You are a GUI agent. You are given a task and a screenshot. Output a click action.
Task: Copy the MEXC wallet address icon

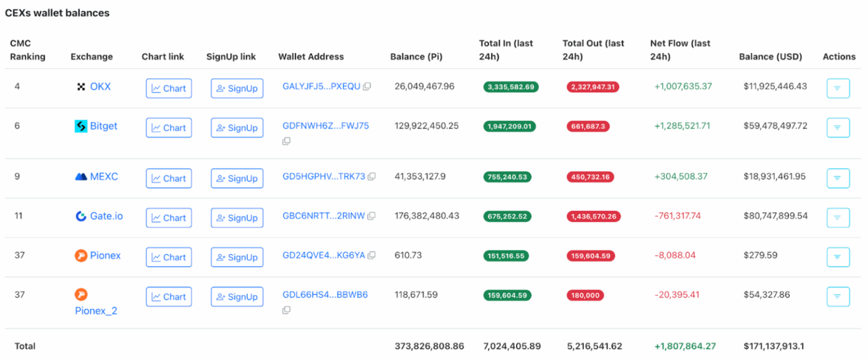371,177
